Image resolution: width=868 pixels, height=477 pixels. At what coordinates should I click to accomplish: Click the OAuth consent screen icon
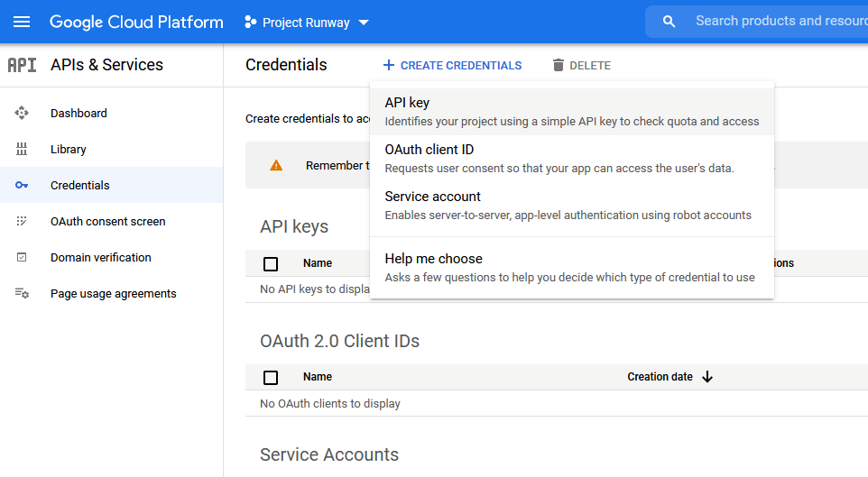(22, 221)
